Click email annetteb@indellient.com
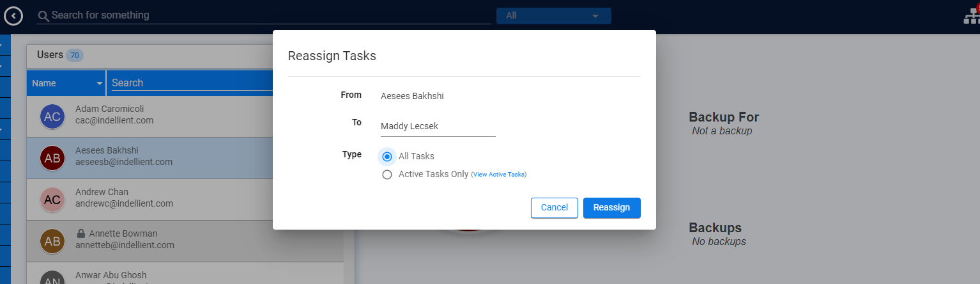Screen dimensions: 980x284 pyautogui.click(x=125, y=245)
